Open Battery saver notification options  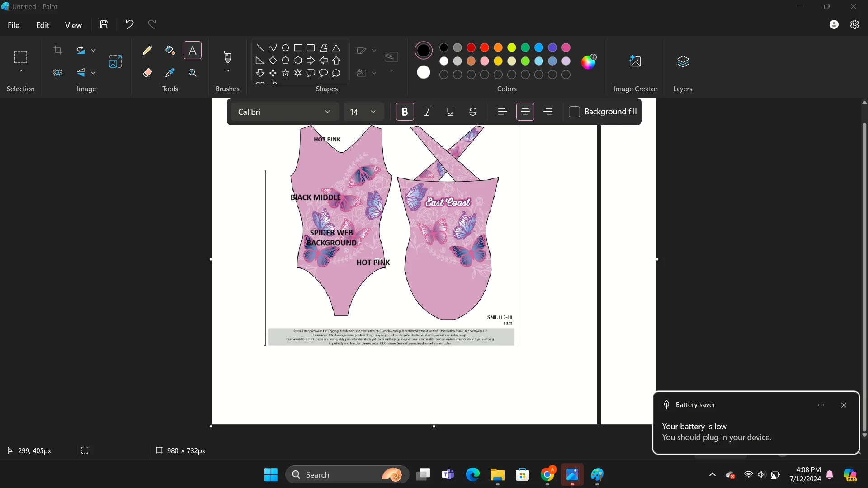pos(821,405)
